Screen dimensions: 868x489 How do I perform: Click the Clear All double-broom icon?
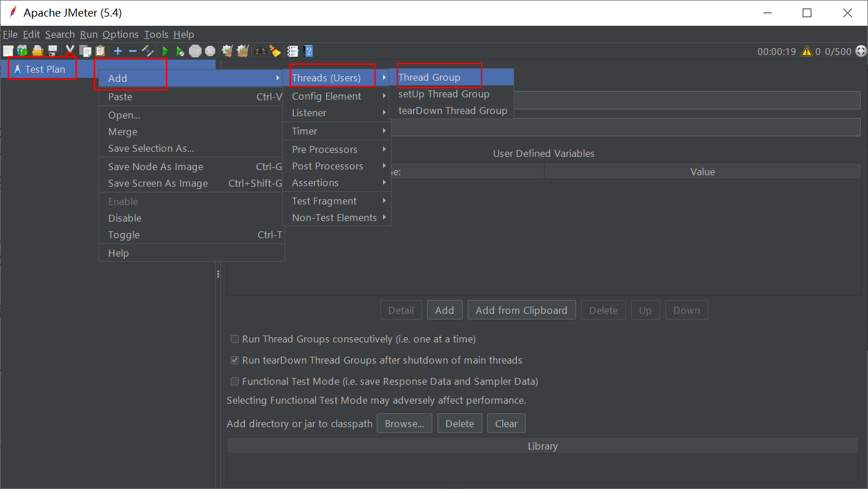[x=243, y=51]
